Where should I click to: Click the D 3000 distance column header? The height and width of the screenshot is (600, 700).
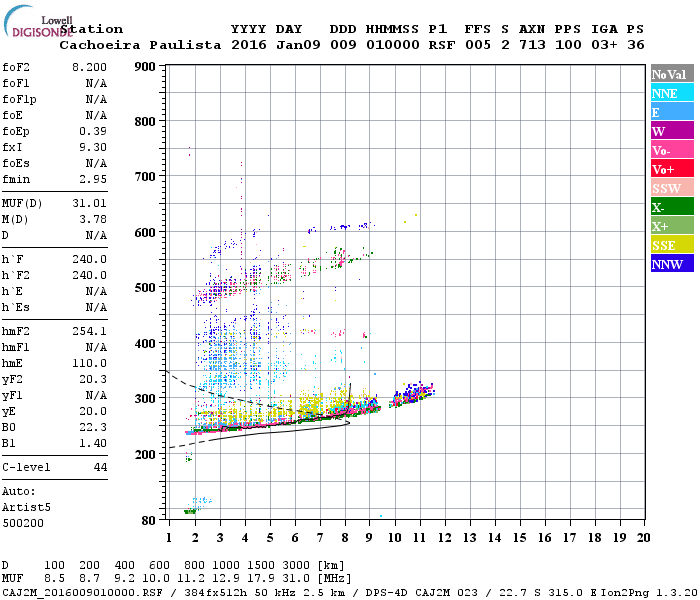[x=296, y=566]
